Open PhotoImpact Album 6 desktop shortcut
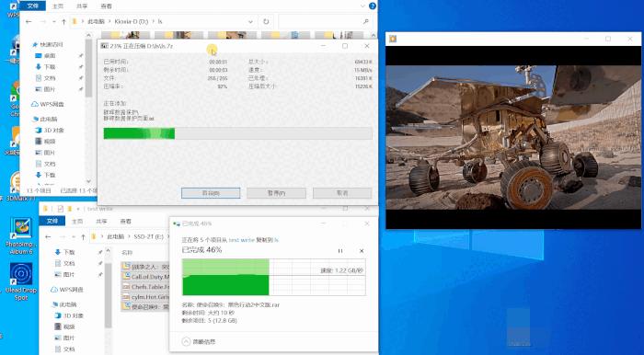Viewport: 644px width, 355px height. [21, 236]
